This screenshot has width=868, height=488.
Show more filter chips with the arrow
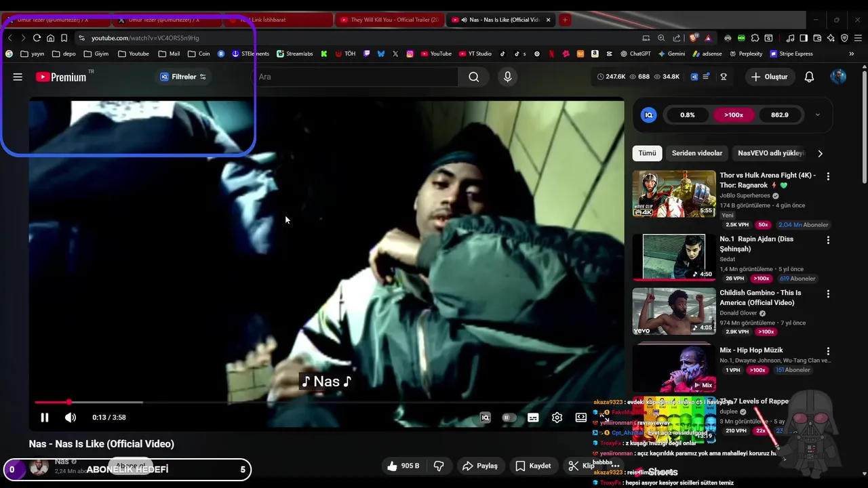pos(820,153)
